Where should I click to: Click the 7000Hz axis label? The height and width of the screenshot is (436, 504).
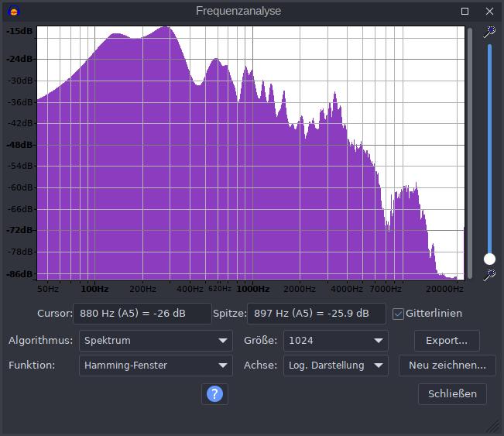tap(386, 289)
